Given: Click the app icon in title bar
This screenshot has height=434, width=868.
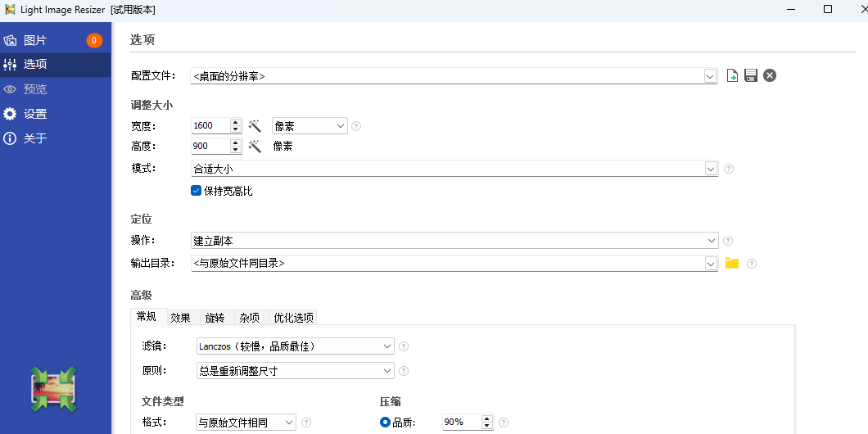Looking at the screenshot, I should (x=9, y=9).
